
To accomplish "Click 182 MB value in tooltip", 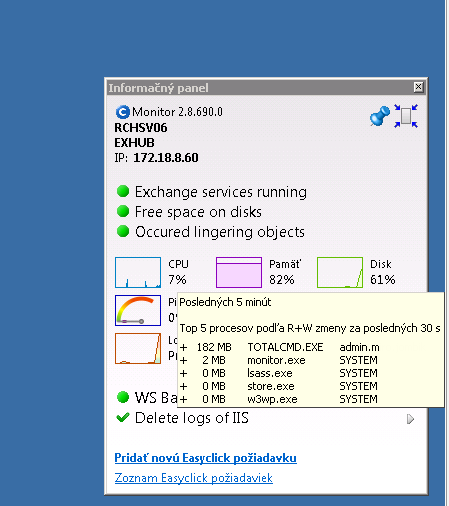I will (x=214, y=347).
